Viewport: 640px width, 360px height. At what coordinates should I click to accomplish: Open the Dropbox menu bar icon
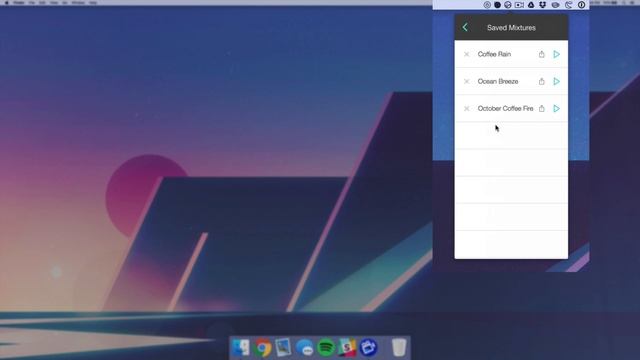coord(542,5)
